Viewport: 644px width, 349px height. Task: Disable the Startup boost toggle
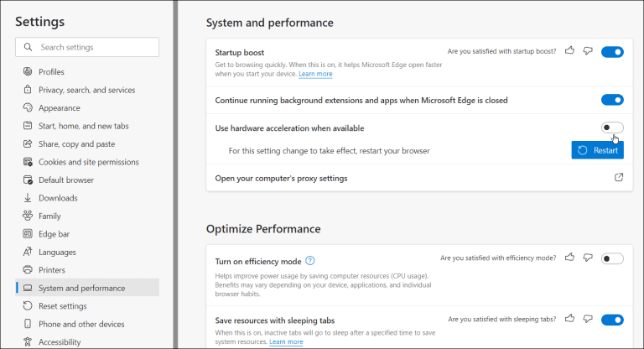click(612, 52)
